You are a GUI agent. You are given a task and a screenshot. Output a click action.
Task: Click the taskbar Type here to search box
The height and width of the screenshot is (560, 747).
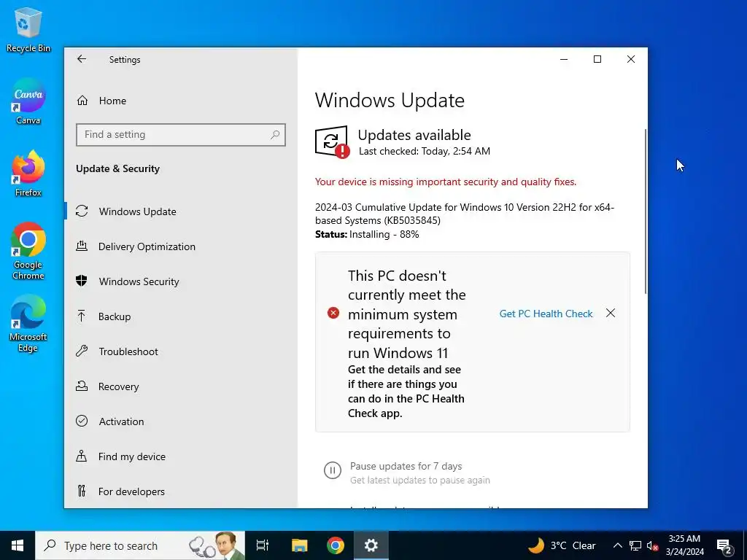[x=140, y=545]
